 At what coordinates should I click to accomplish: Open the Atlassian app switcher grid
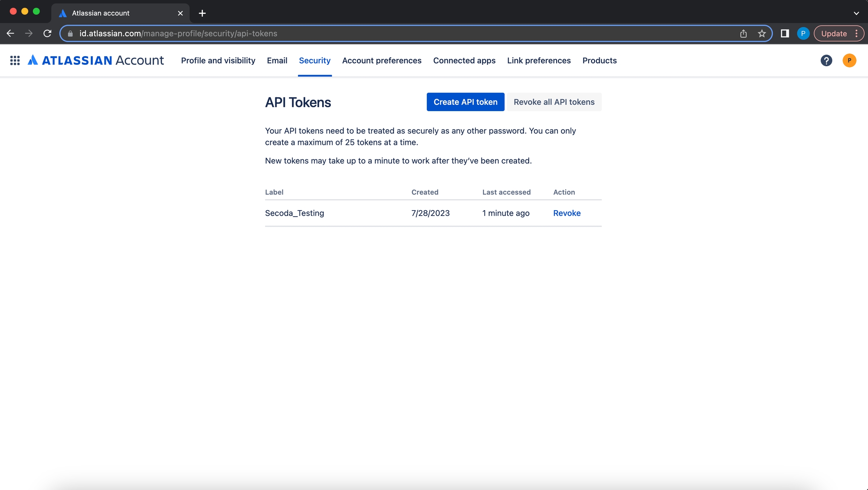tap(15, 60)
